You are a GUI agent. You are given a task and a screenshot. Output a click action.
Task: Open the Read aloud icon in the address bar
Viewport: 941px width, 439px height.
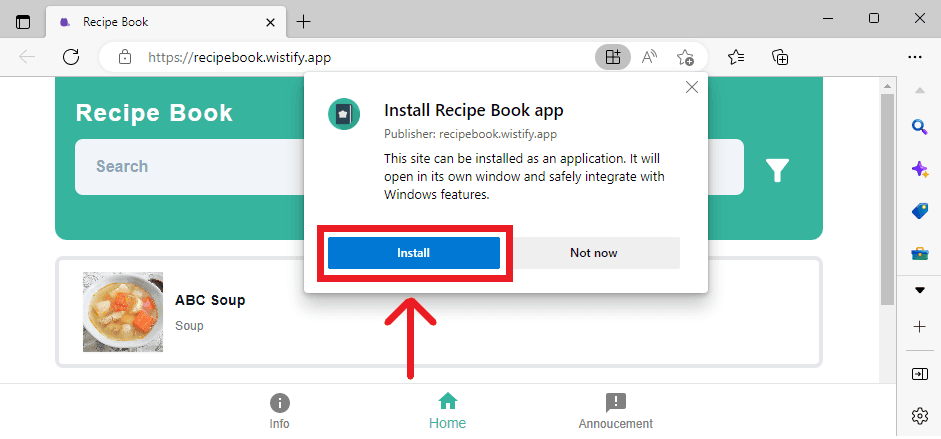click(649, 58)
